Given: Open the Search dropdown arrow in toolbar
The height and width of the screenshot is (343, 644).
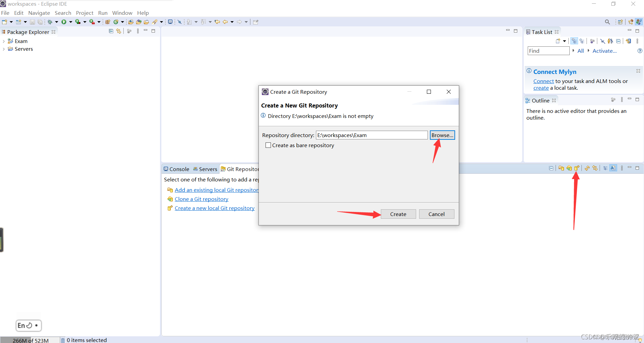Looking at the screenshot, I should pyautogui.click(x=161, y=22).
